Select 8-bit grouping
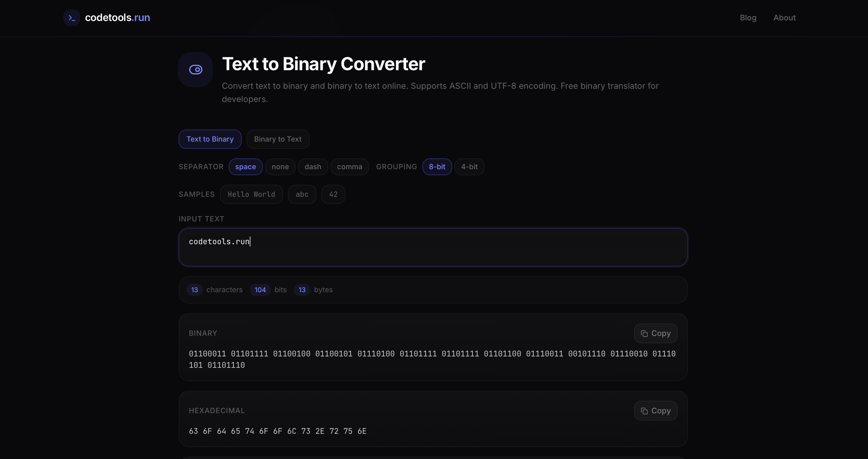The width and height of the screenshot is (868, 459). tap(437, 167)
